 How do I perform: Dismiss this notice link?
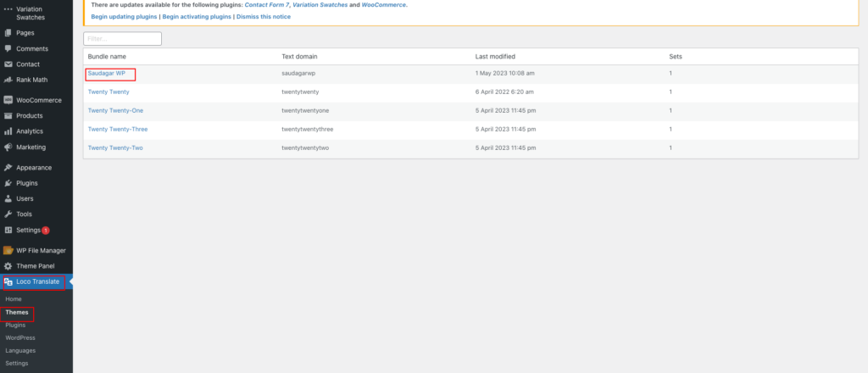point(264,17)
